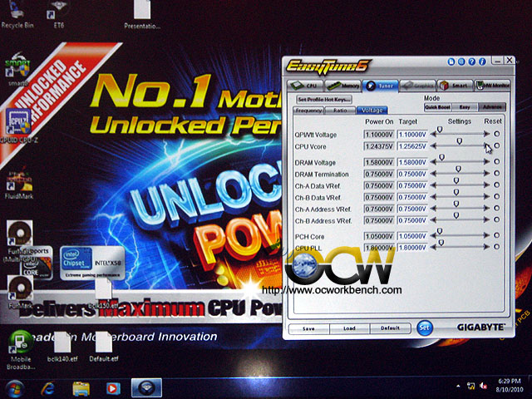Select the bclk150.etf file
532x399 pixels.
[103, 293]
